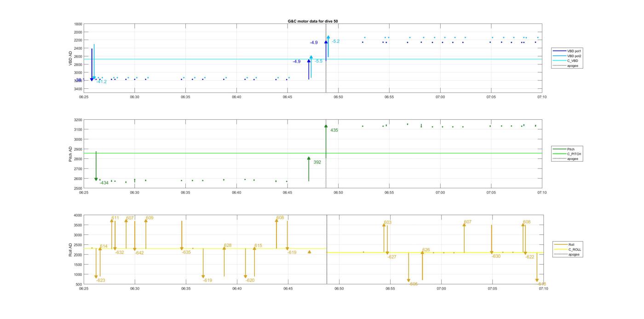The image size is (644, 319).
Task: Click the "1800" tick on the VBD axis
Action: click(78, 24)
